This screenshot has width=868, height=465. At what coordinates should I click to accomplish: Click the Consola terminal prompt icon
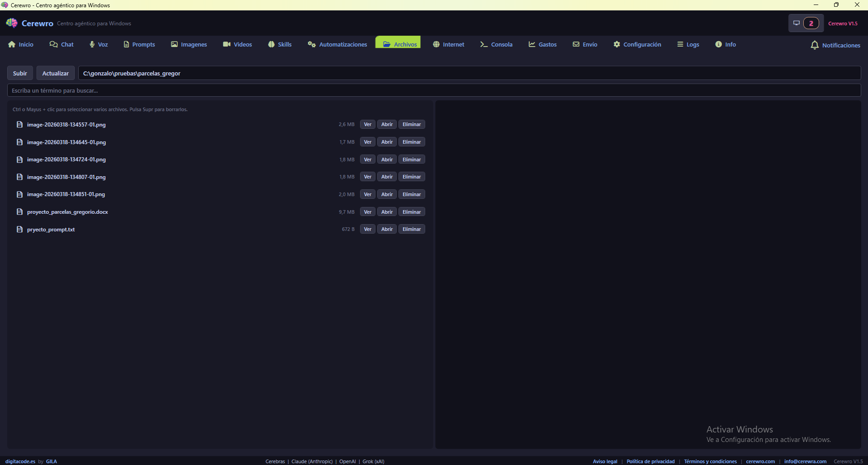click(484, 44)
